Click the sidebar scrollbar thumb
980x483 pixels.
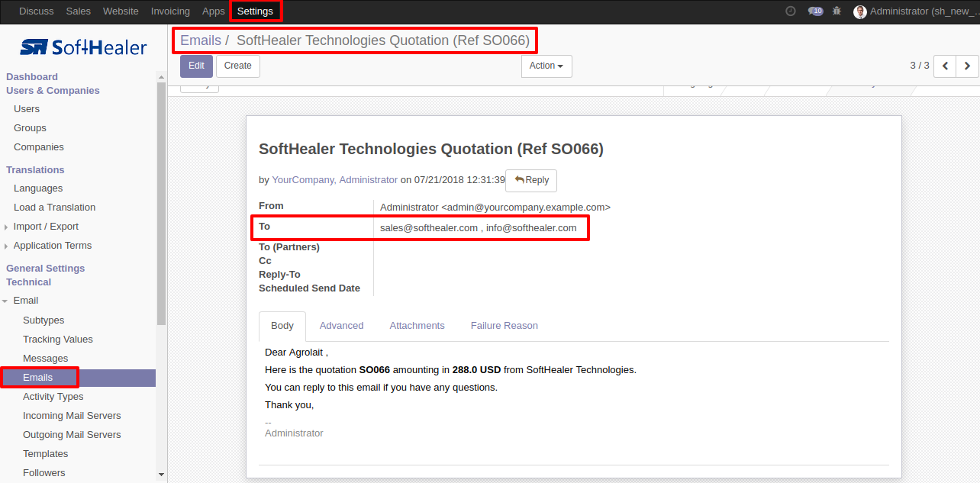[x=161, y=204]
